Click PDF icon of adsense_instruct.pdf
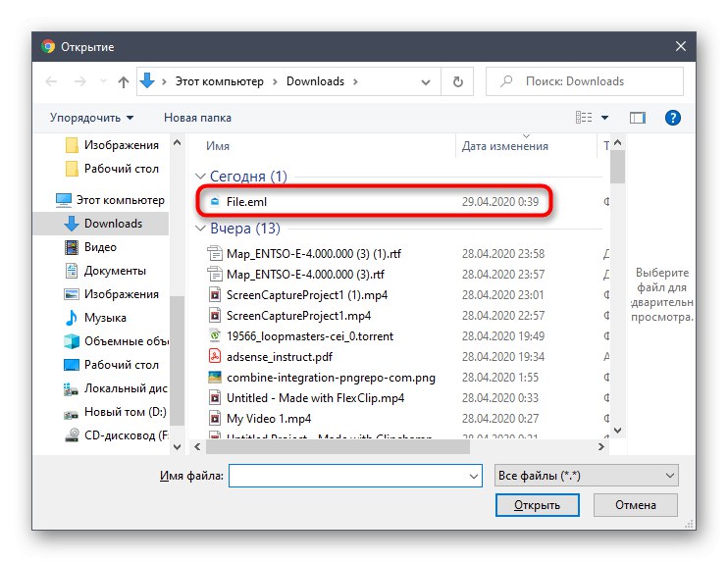 (x=215, y=356)
